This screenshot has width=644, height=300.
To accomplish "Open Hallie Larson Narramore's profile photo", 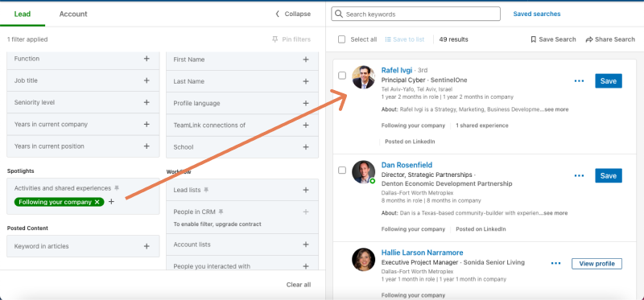I will tap(364, 259).
